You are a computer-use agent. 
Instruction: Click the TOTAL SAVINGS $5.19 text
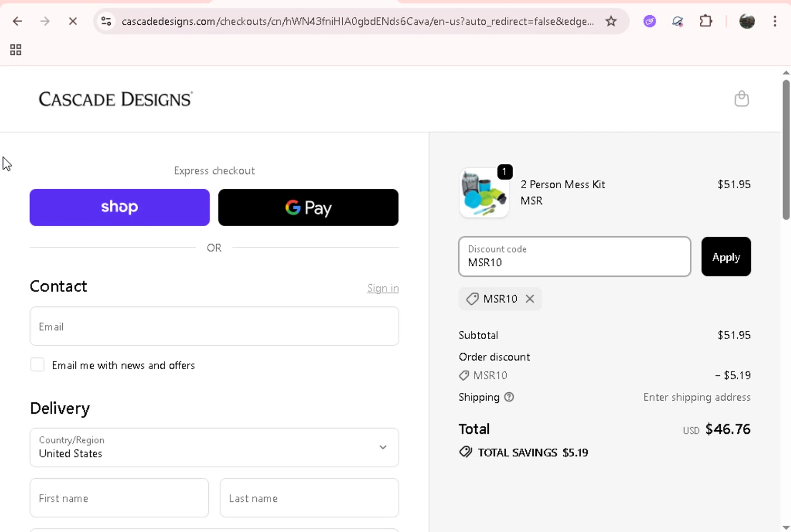[533, 452]
